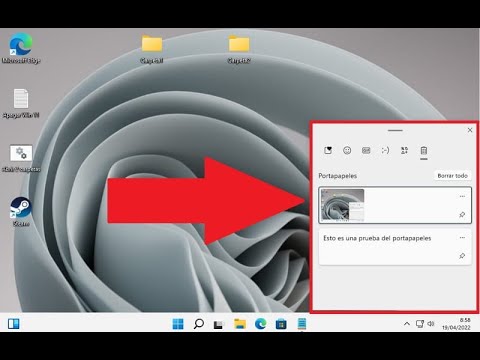Pin the 'Esto es una prueba' item
The image size is (480, 360).
click(462, 256)
